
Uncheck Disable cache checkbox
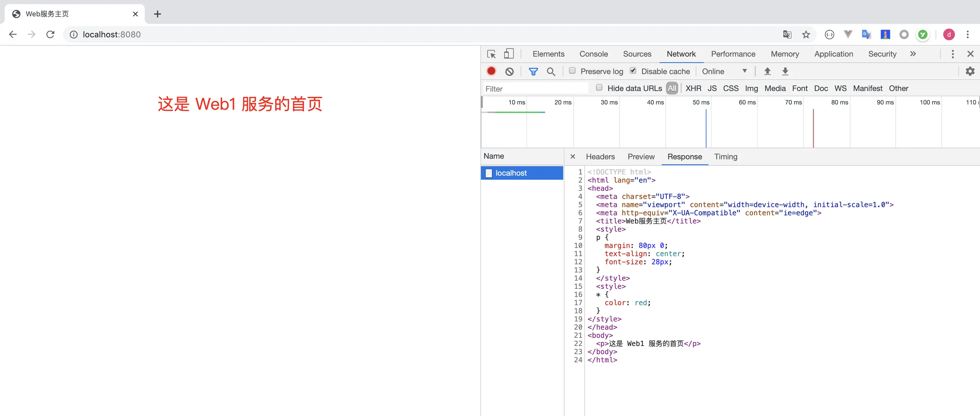633,71
